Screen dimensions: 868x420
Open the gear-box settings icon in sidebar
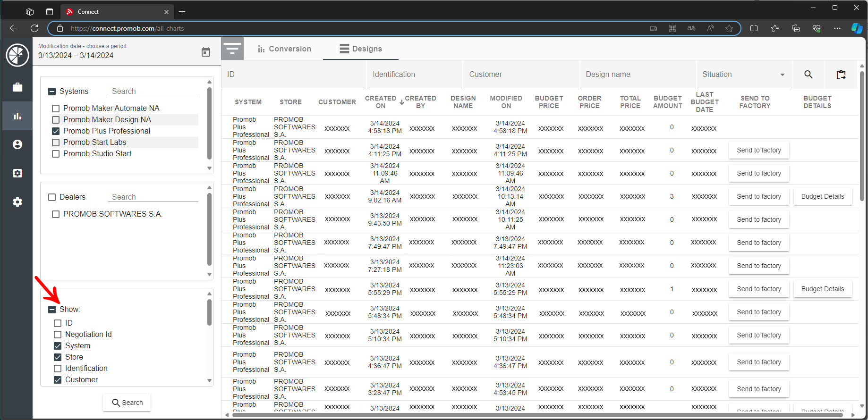(17, 173)
